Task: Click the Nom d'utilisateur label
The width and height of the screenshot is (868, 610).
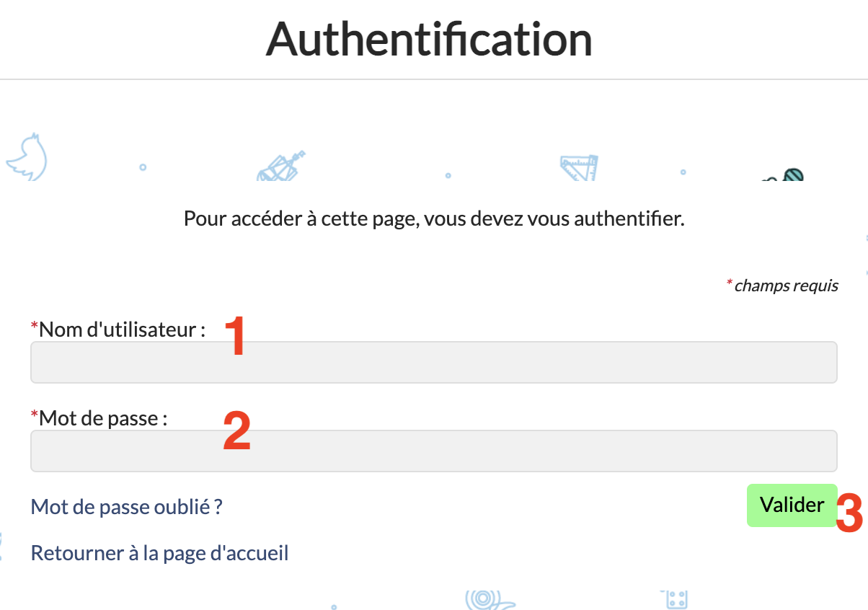Action: (122, 330)
